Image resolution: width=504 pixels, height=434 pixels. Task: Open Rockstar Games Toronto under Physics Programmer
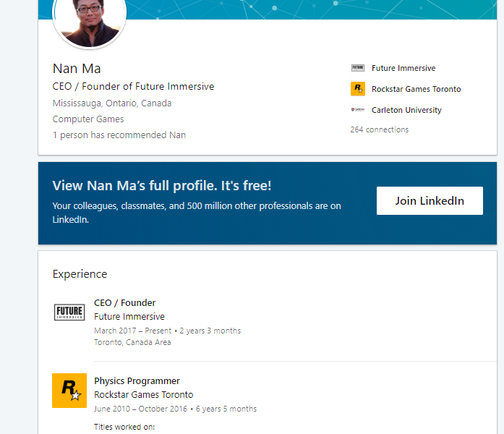tap(144, 395)
